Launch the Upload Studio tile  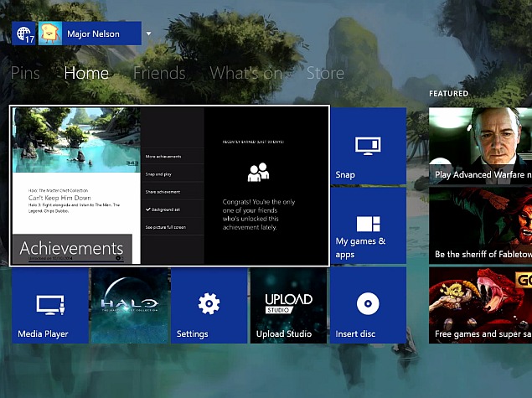288,305
